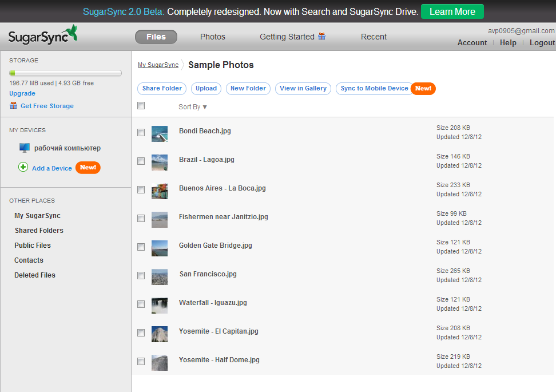Open the Waterfall - Iguazu.jpg thumbnail
556x392 pixels.
click(x=160, y=306)
